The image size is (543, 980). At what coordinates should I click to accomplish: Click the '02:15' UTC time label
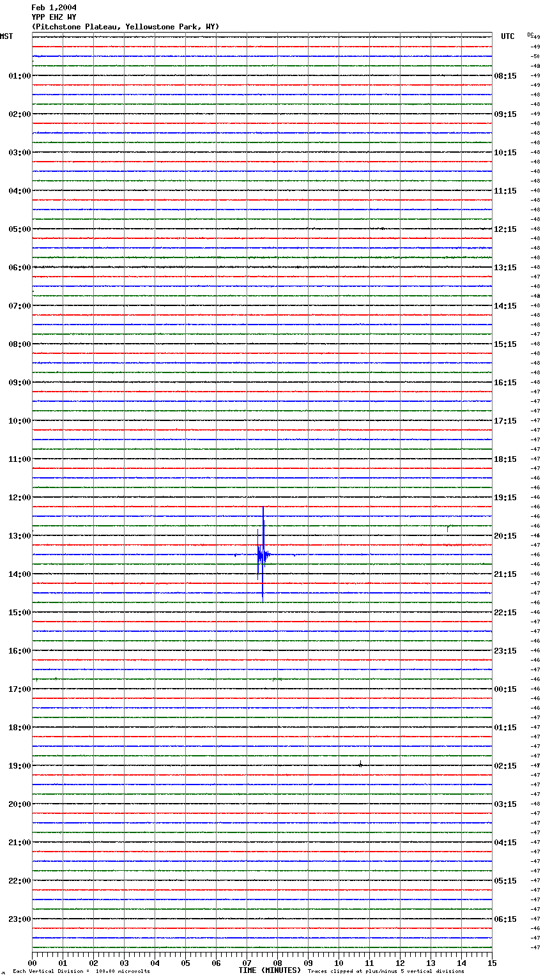click(x=505, y=766)
